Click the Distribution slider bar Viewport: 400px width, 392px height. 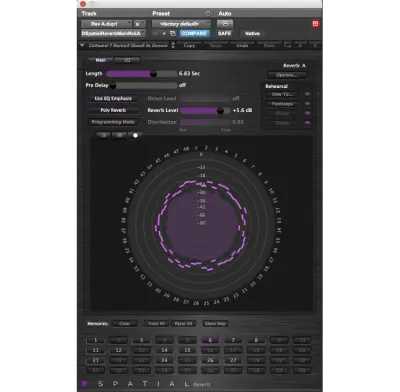pos(205,122)
